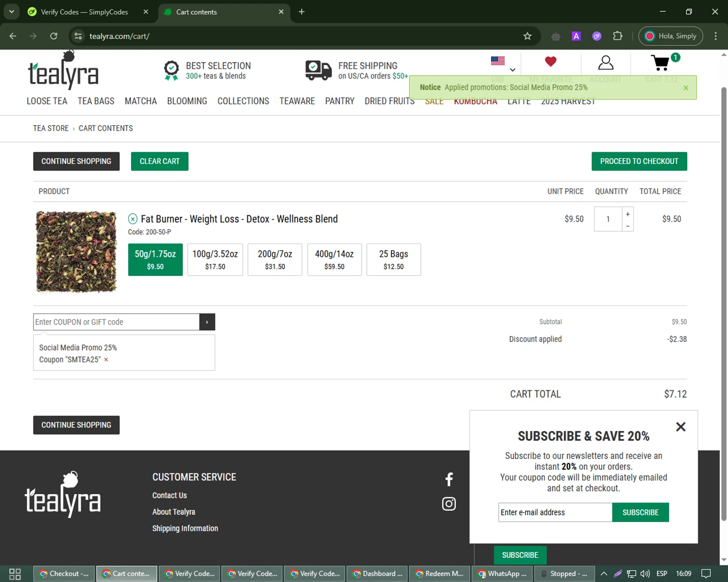This screenshot has width=728, height=582.
Task: Open the Fat Burner product title link
Action: pos(239,219)
